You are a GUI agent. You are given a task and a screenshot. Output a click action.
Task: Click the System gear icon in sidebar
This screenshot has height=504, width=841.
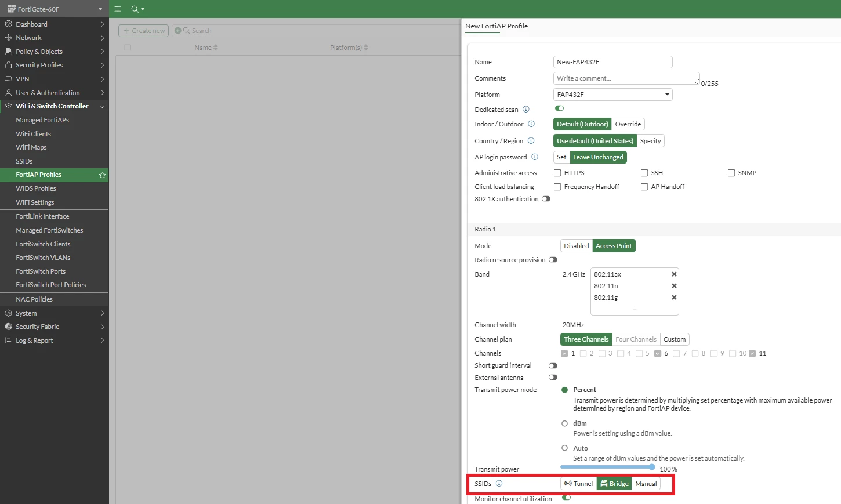(x=9, y=313)
